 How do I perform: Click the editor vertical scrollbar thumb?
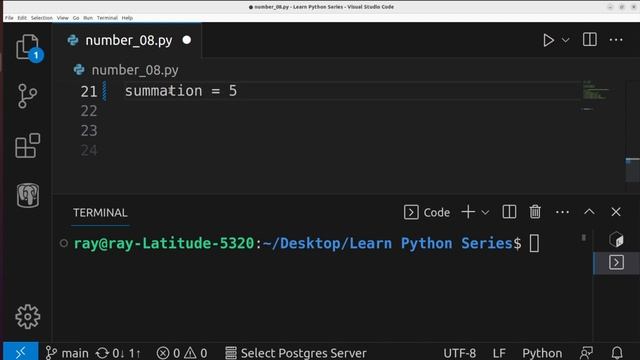point(633,170)
